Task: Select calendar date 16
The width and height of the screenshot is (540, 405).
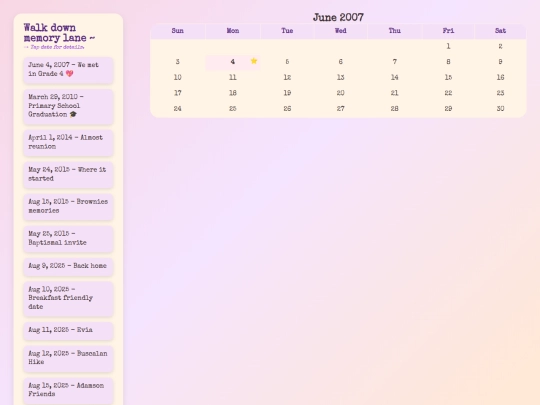Action: 500,77
